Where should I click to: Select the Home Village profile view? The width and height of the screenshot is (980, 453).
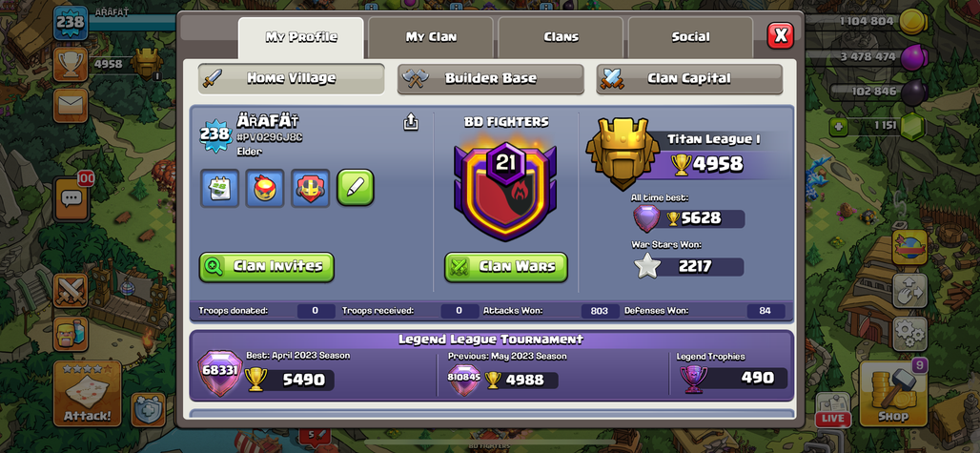coord(292,79)
